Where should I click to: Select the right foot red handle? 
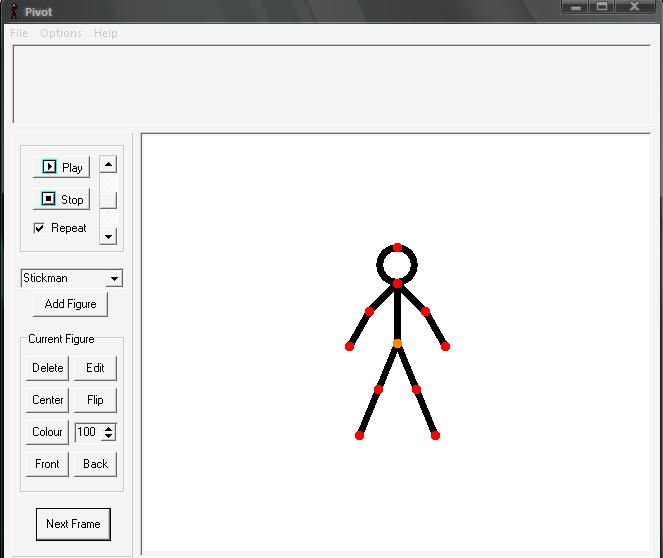click(435, 435)
